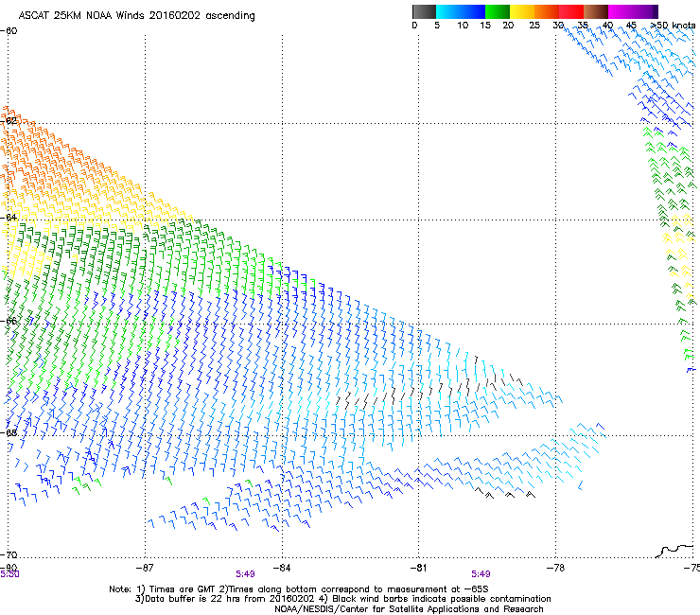Click the longitude label '-84'
The image size is (700, 615).
pos(282,568)
